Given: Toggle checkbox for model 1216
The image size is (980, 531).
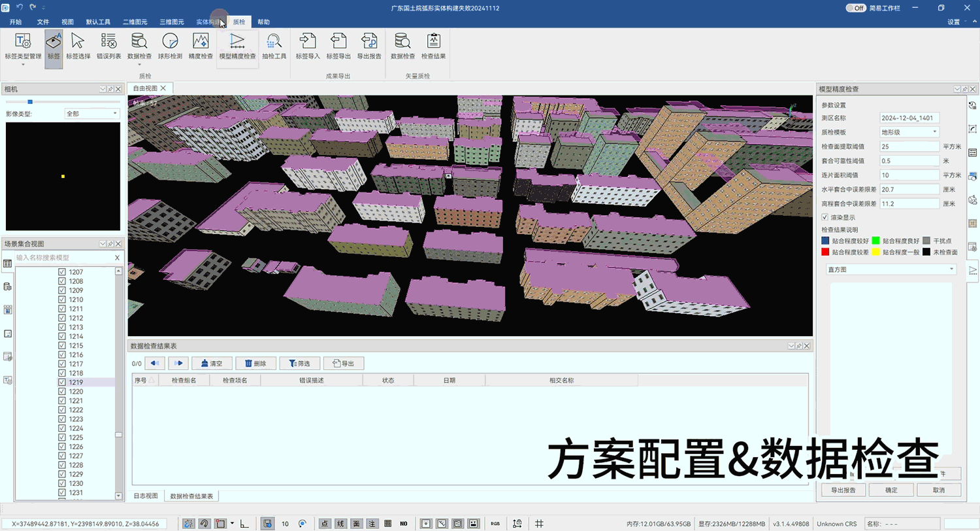Looking at the screenshot, I should [x=62, y=354].
